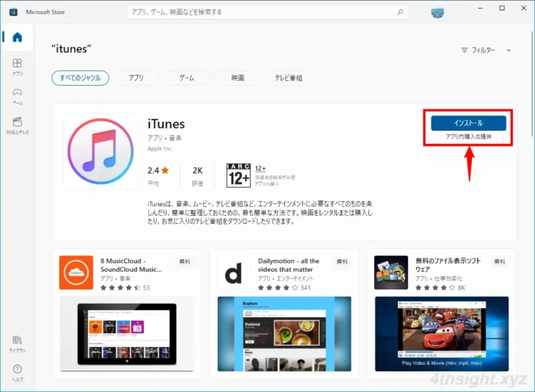Image resolution: width=535 pixels, height=392 pixels.
Task: Close the Microsoft Store window
Action: pos(524,8)
